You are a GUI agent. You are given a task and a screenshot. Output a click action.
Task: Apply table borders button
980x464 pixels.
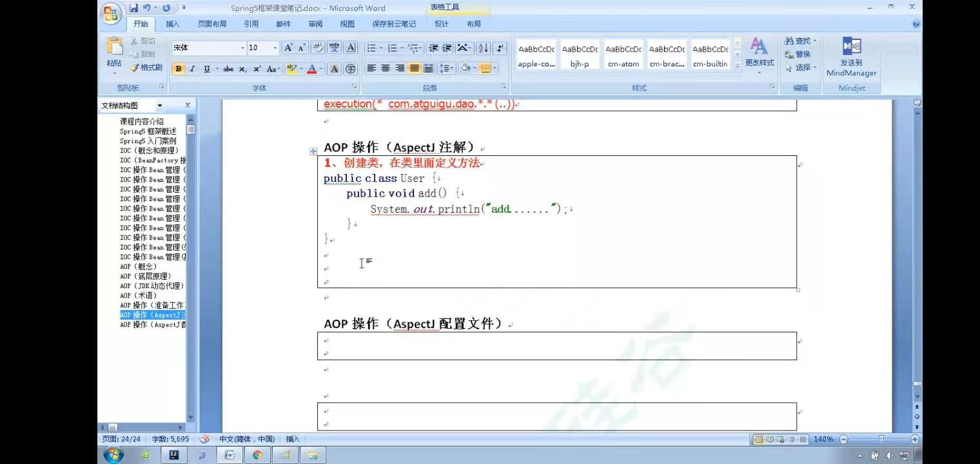point(485,68)
